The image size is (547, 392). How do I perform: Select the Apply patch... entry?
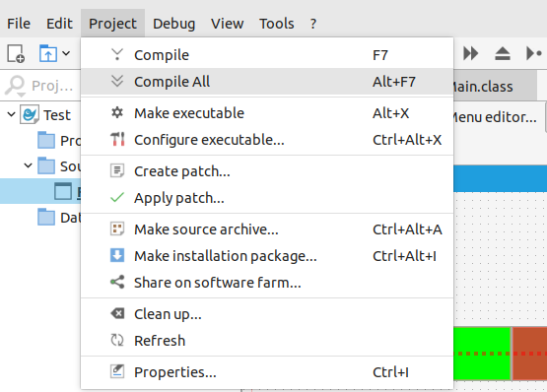coord(267,198)
